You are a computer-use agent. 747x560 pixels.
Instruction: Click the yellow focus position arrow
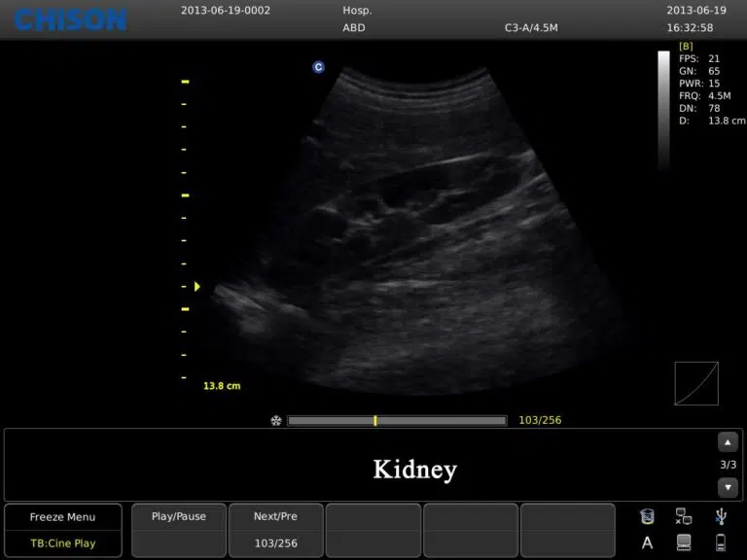pyautogui.click(x=197, y=286)
